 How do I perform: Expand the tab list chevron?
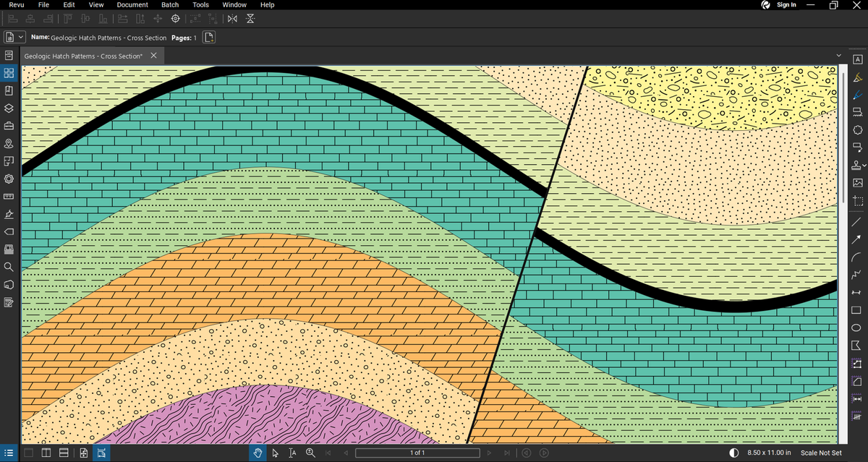(x=838, y=56)
